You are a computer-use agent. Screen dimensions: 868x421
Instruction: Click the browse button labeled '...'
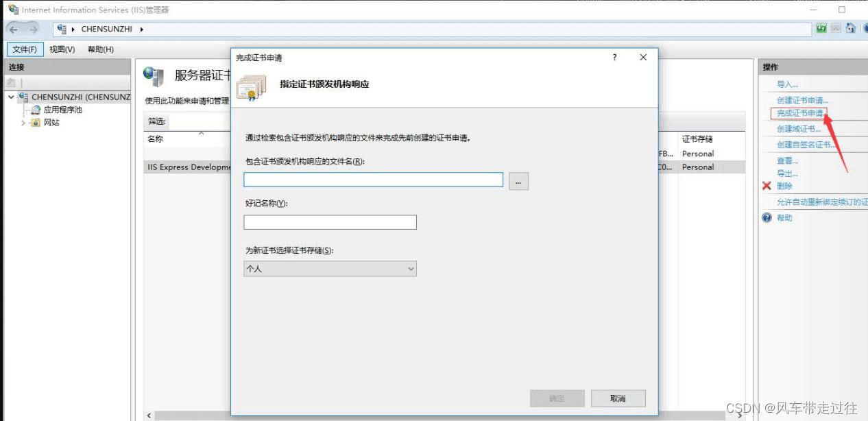coord(518,181)
